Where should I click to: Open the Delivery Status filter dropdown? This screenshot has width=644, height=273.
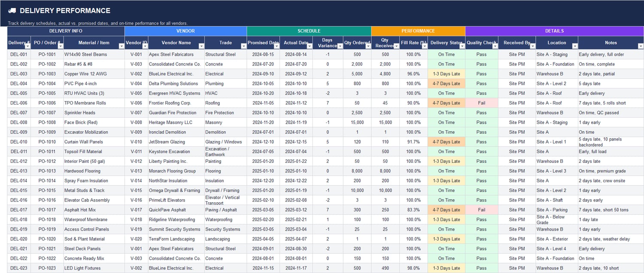coord(462,46)
